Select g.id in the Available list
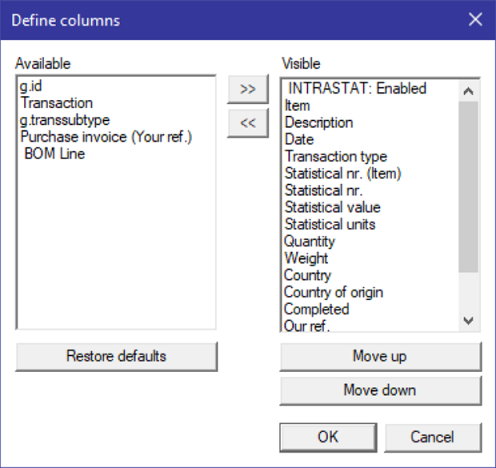The height and width of the screenshot is (468, 496). pyautogui.click(x=31, y=86)
